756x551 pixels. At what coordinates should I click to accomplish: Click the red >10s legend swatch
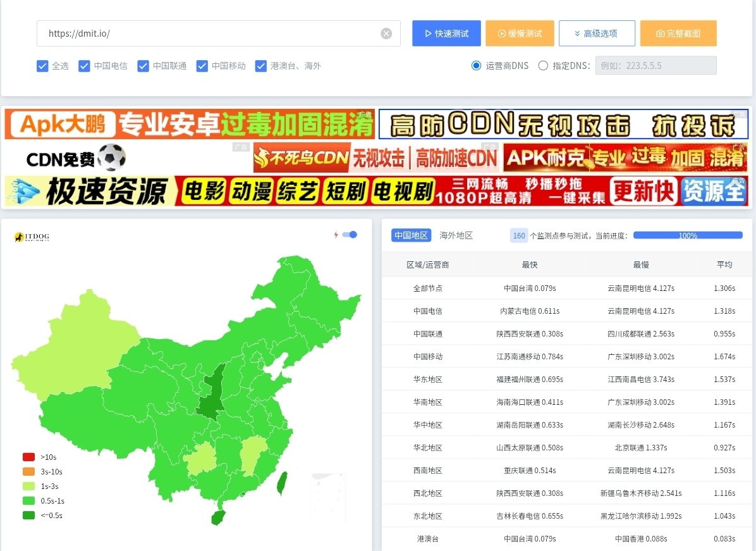click(29, 457)
